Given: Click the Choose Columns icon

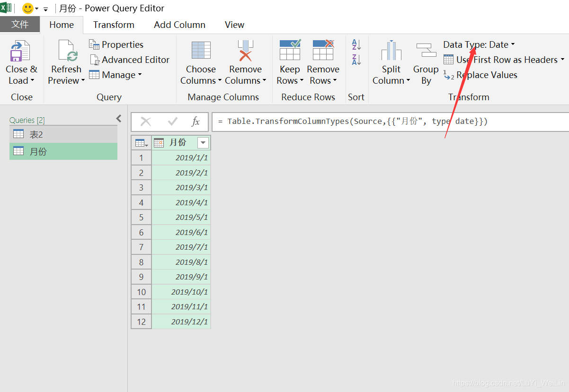Looking at the screenshot, I should [x=201, y=51].
